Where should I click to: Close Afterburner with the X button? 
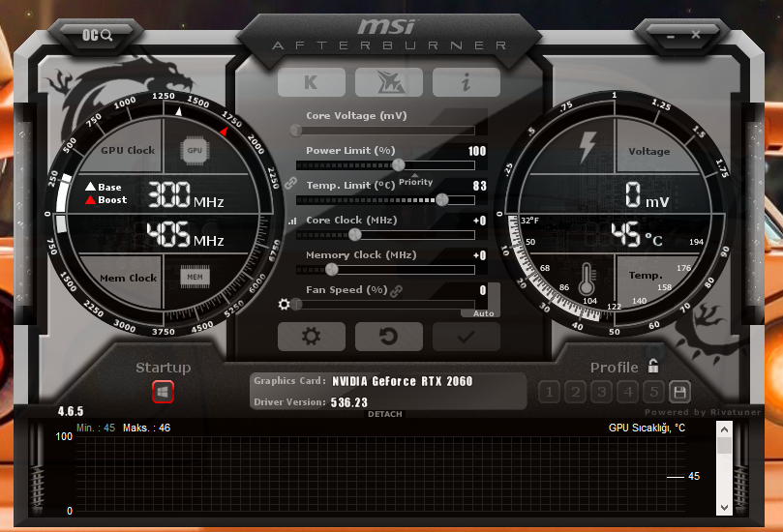696,35
